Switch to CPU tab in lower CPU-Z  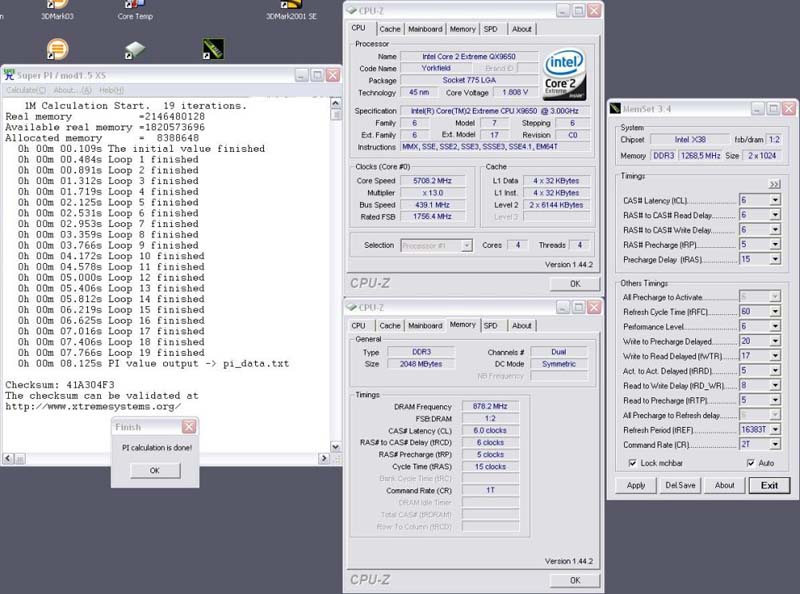click(359, 326)
